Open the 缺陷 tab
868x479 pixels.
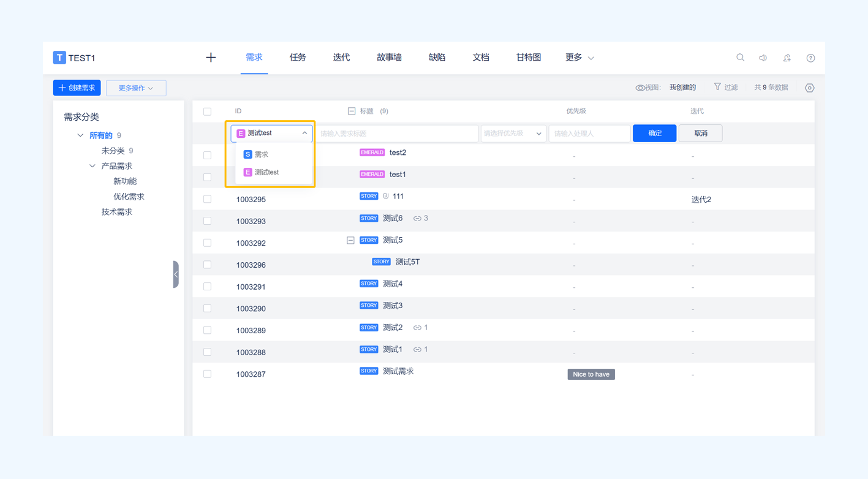pyautogui.click(x=437, y=58)
